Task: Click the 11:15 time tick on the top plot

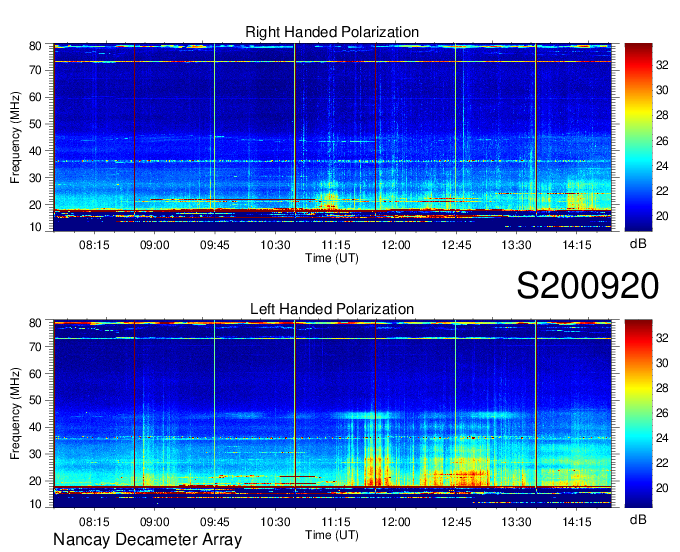Action: pos(335,245)
